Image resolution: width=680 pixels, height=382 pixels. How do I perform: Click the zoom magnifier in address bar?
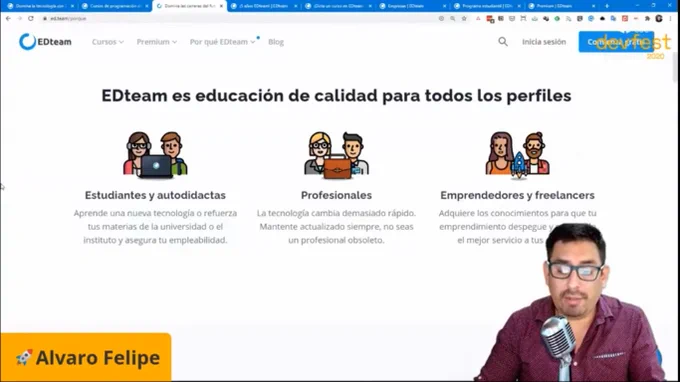pyautogui.click(x=453, y=19)
